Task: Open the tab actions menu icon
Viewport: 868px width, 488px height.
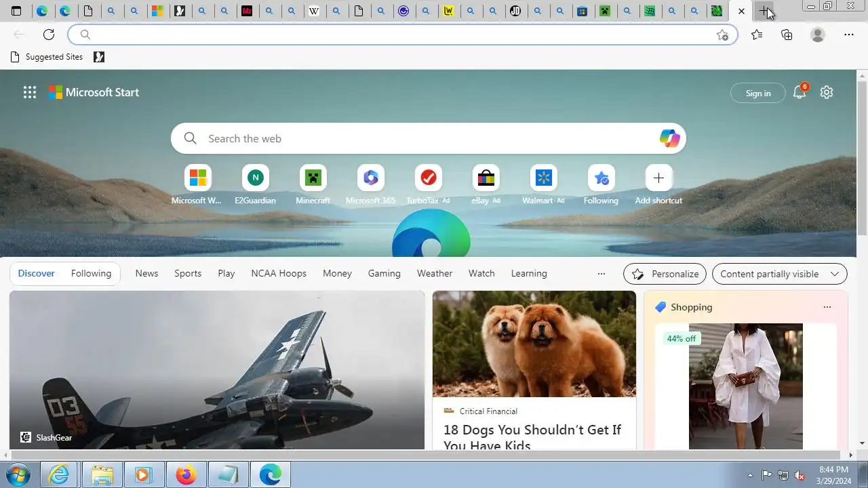Action: [x=16, y=11]
